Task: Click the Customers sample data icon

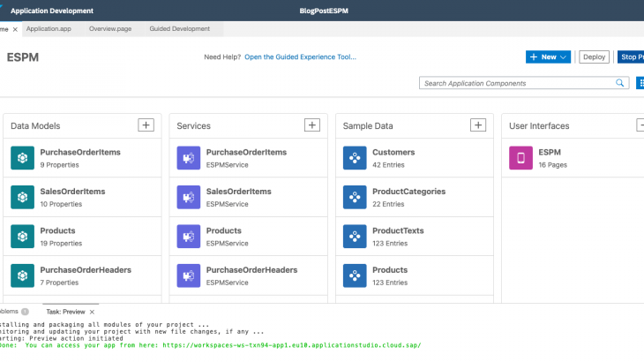Action: tap(355, 158)
